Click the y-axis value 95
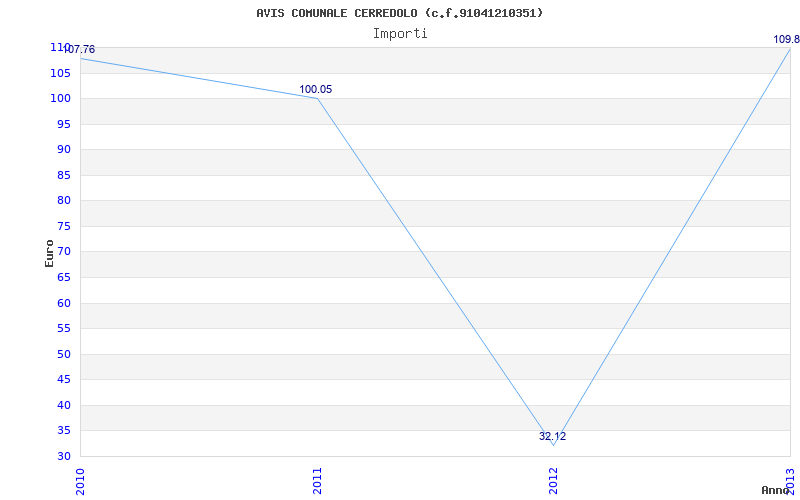 pos(63,124)
